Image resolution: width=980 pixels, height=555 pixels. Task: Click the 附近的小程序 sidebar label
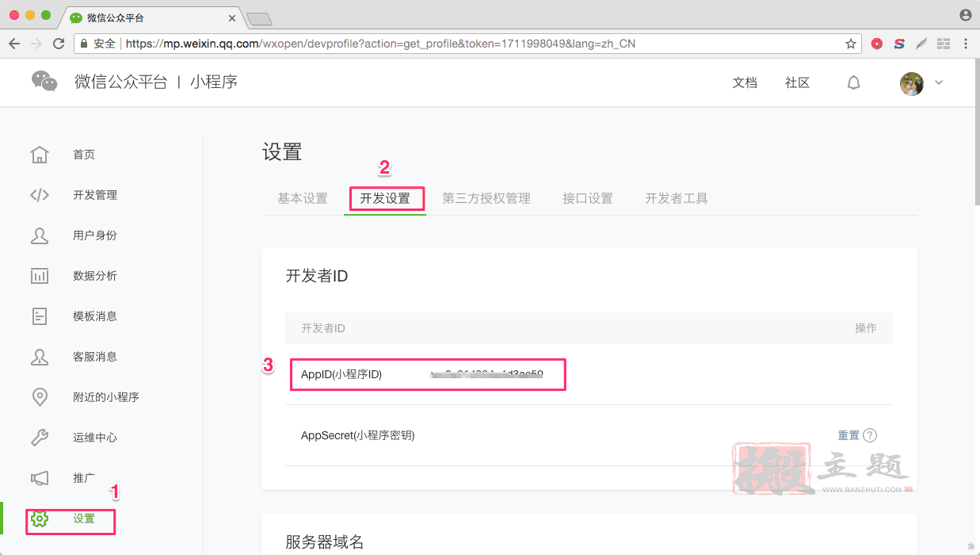[106, 397]
